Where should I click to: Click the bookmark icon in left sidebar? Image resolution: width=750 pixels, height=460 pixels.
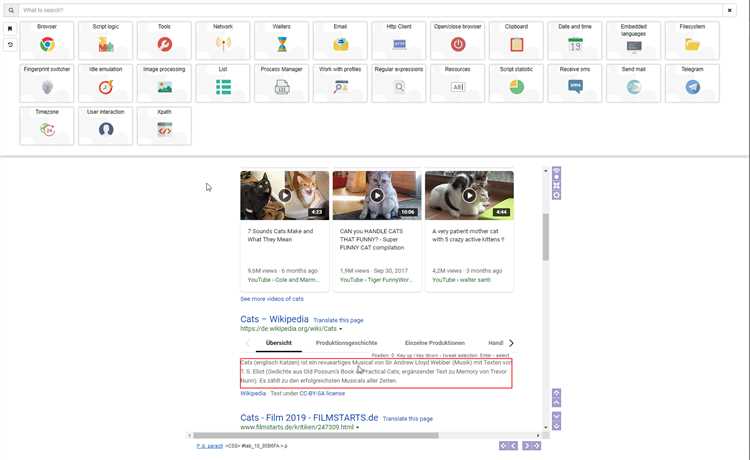[x=10, y=29]
